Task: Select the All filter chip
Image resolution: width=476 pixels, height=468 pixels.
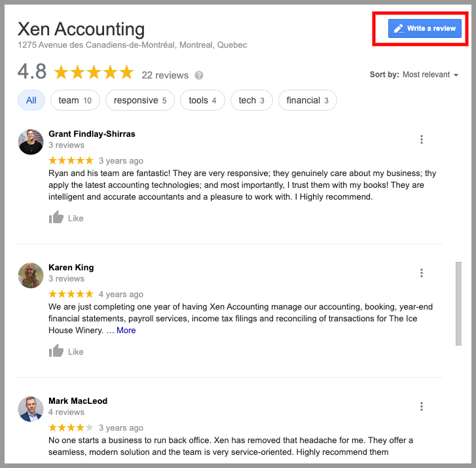Action: click(x=31, y=100)
